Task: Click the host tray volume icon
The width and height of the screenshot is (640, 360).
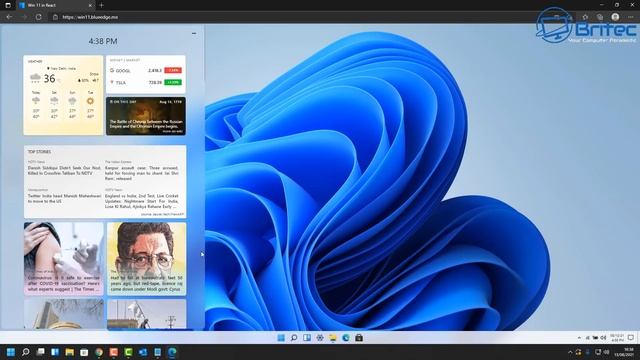Action: (607, 352)
